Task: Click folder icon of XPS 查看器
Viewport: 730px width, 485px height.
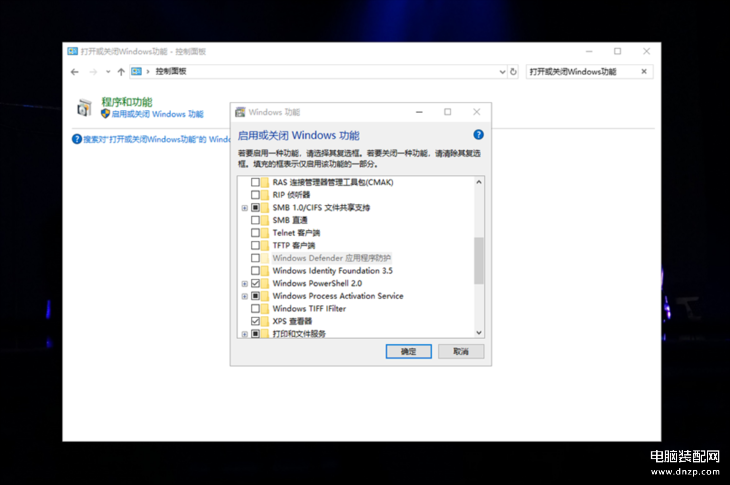Action: point(265,321)
